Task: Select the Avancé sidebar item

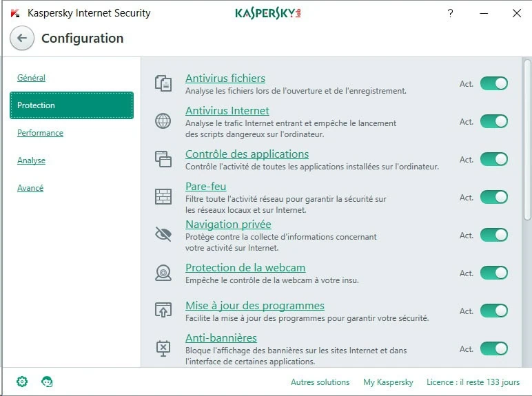Action: 30,188
